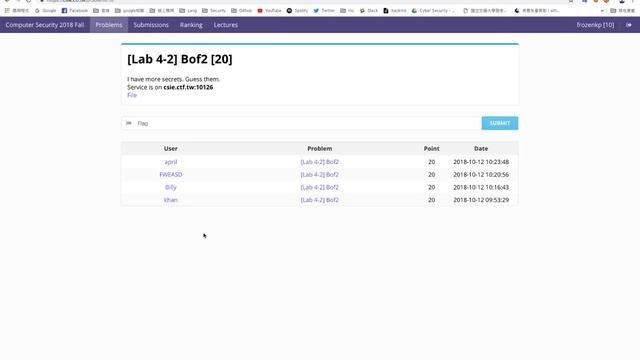The width and height of the screenshot is (640, 360).
Task: Open user khan's profile
Action: point(171,200)
